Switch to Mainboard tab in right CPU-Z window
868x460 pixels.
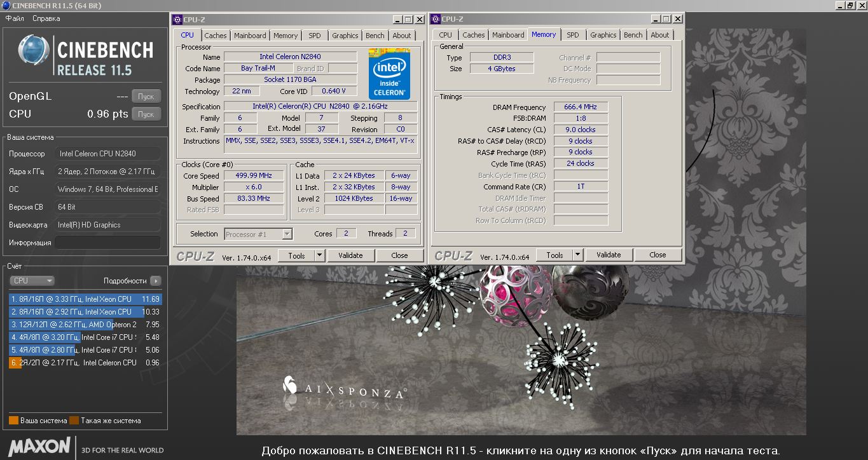pos(509,35)
